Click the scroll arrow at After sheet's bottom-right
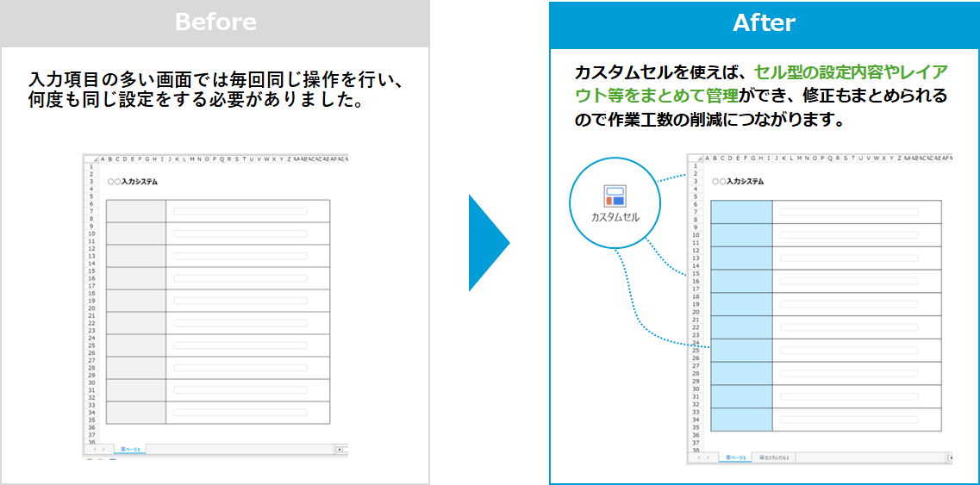 [948, 457]
